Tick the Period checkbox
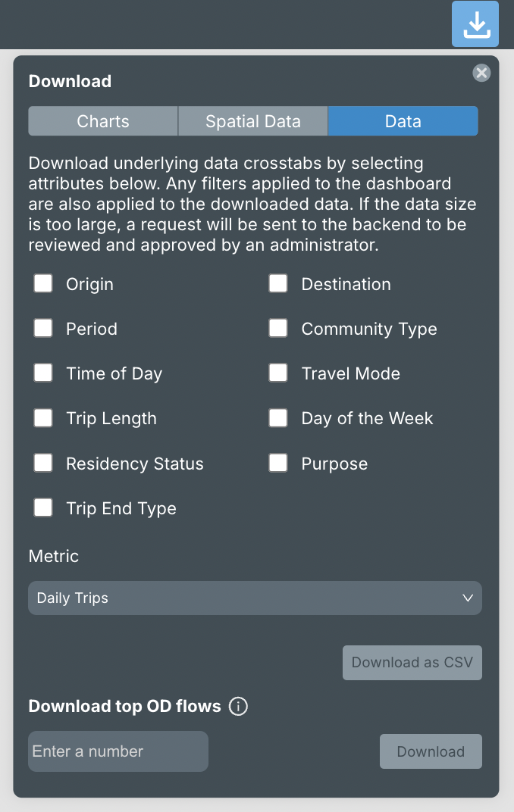This screenshot has height=812, width=514. point(43,329)
